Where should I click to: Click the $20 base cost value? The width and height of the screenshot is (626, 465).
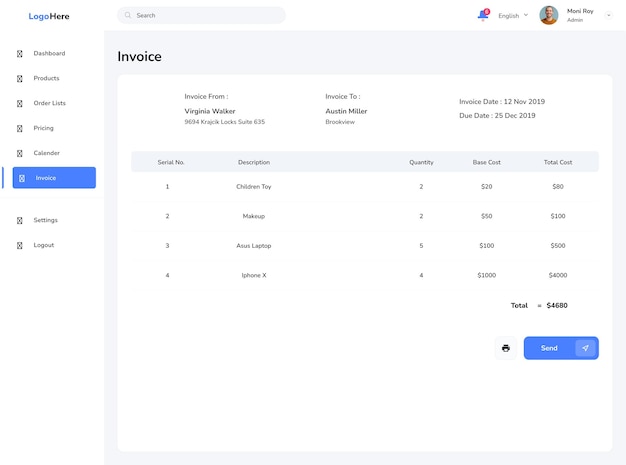tap(487, 186)
